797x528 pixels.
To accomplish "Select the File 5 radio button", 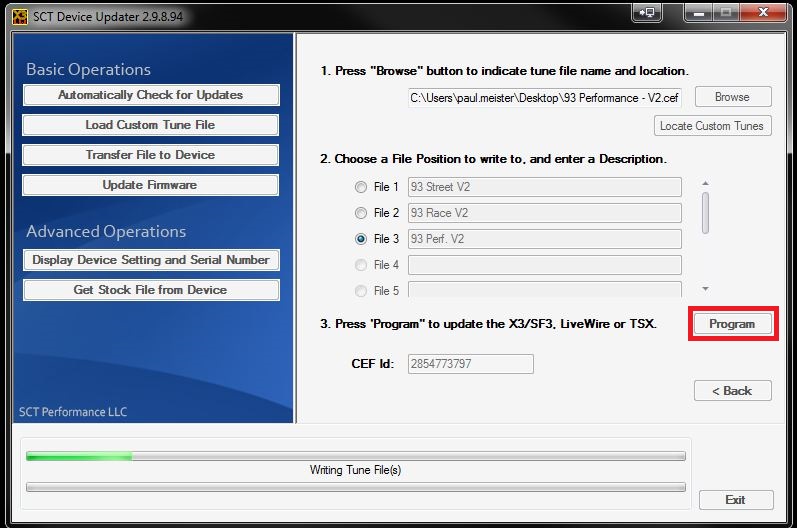I will pos(361,291).
